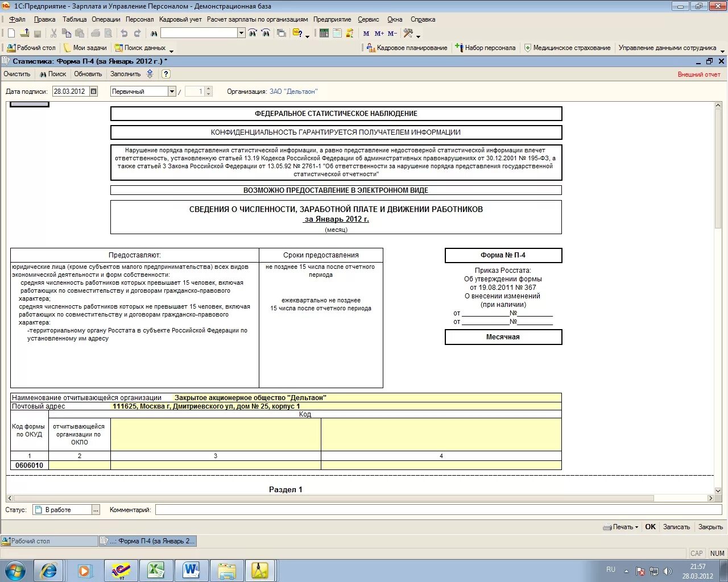The width and height of the screenshot is (728, 582).
Task: Open the calendar picker for Дата подписи
Action: [94, 91]
